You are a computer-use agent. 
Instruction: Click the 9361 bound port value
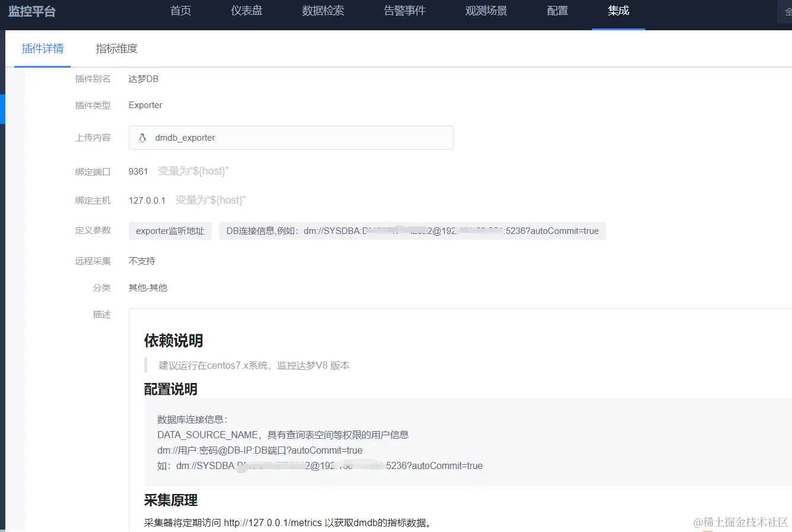tap(138, 171)
